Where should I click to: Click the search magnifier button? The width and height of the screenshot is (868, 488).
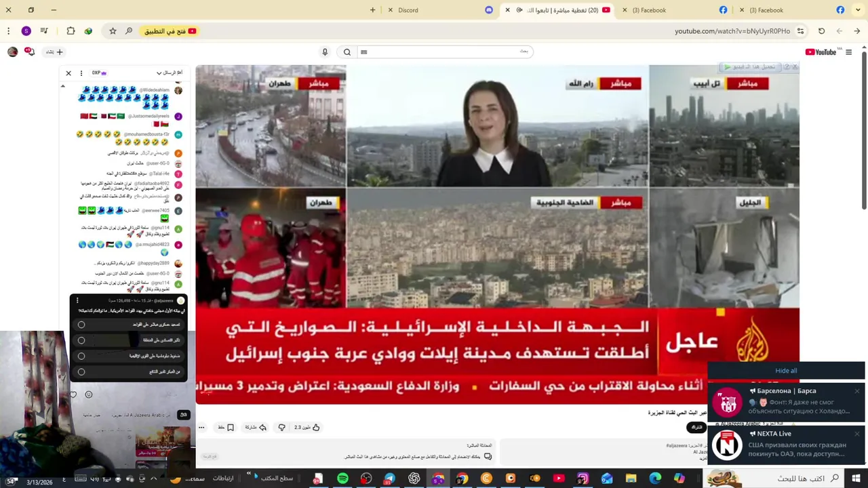[347, 52]
